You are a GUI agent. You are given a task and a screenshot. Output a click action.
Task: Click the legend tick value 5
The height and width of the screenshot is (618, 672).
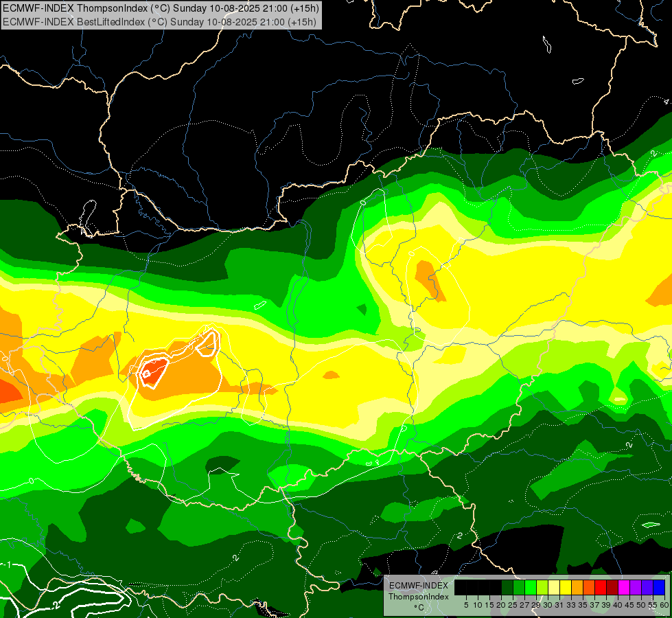pyautogui.click(x=466, y=605)
